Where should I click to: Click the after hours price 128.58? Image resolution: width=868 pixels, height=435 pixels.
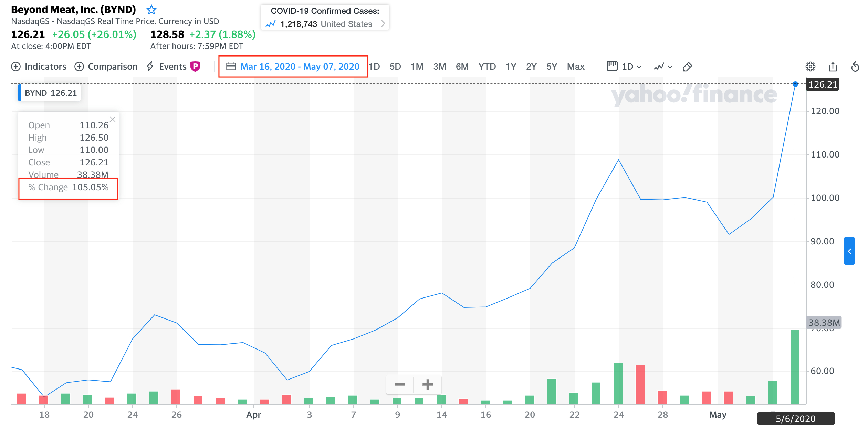[x=167, y=34]
